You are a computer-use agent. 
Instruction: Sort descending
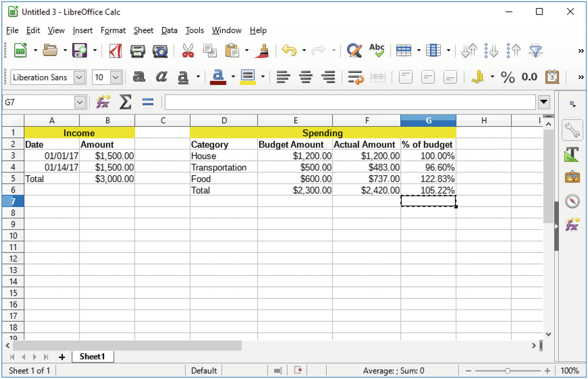[x=514, y=51]
